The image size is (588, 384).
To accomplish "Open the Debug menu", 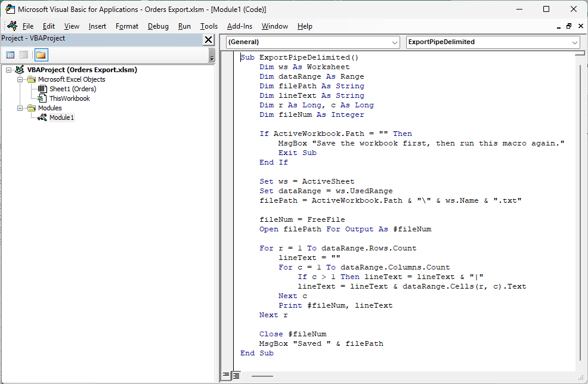I will coord(158,26).
